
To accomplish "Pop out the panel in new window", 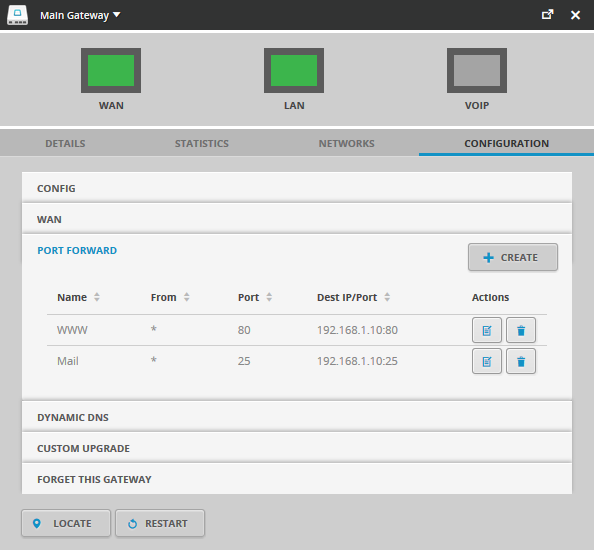I will 547,15.
